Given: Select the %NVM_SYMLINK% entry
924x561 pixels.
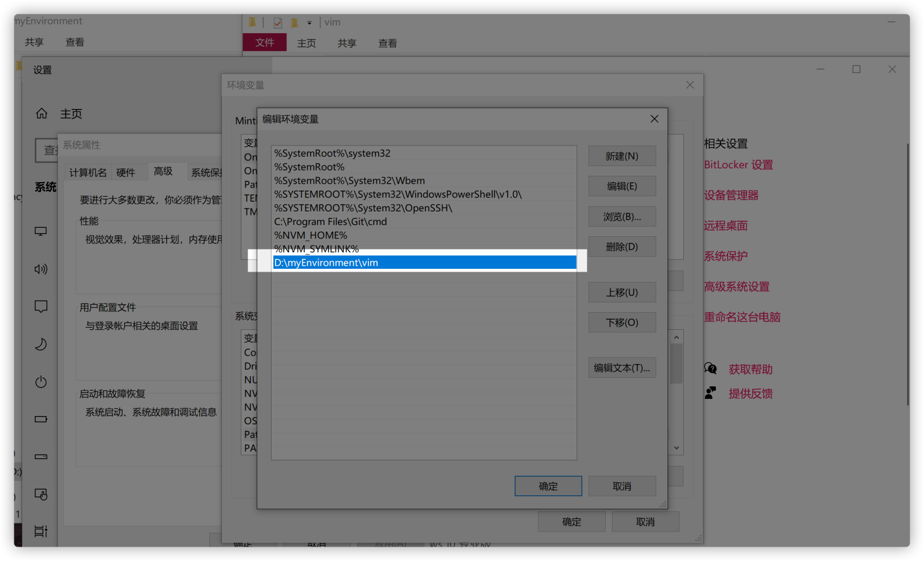Looking at the screenshot, I should [x=424, y=249].
